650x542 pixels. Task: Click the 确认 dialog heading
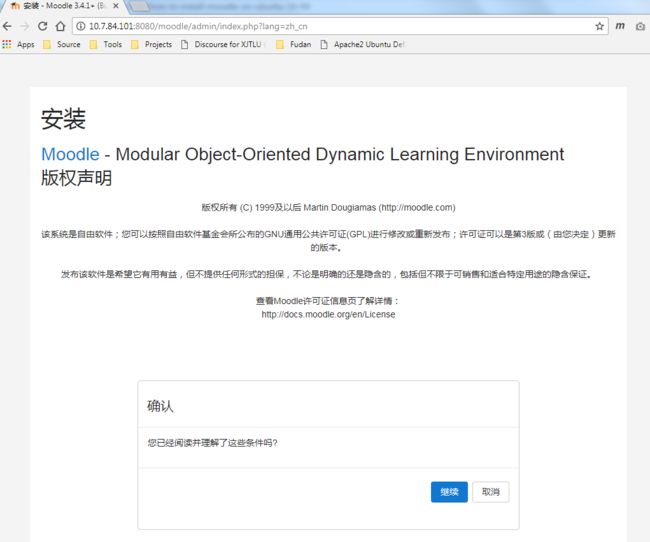[160, 406]
